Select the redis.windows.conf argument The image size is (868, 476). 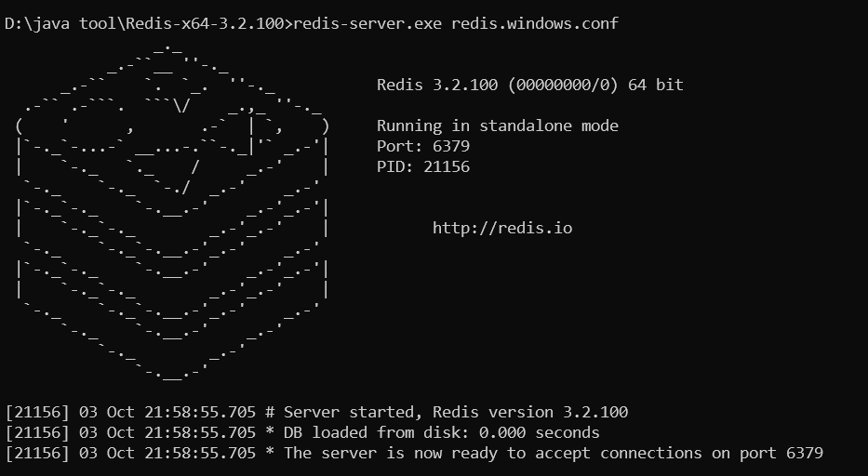point(535,23)
